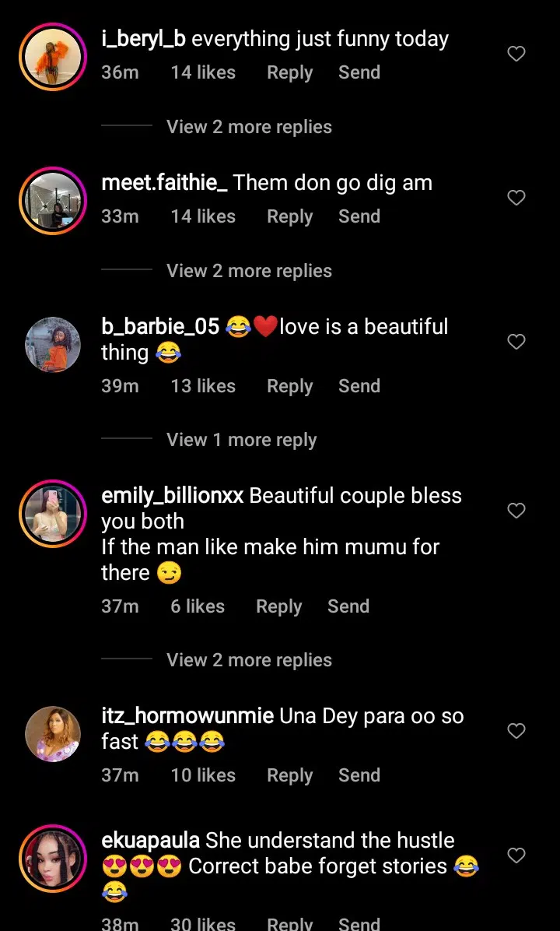Open ekuapaula's profile picture
The height and width of the screenshot is (931, 560).
(53, 858)
